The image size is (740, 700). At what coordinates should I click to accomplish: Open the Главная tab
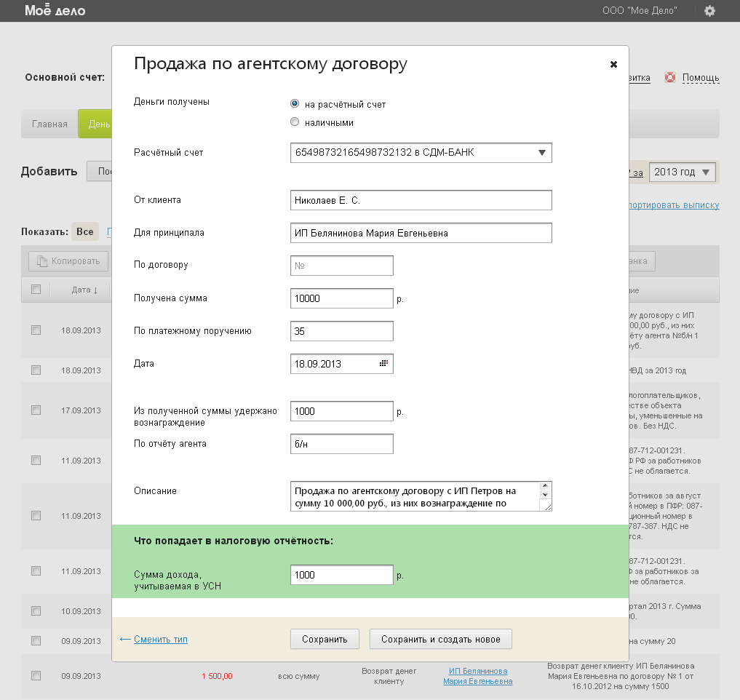[x=49, y=124]
